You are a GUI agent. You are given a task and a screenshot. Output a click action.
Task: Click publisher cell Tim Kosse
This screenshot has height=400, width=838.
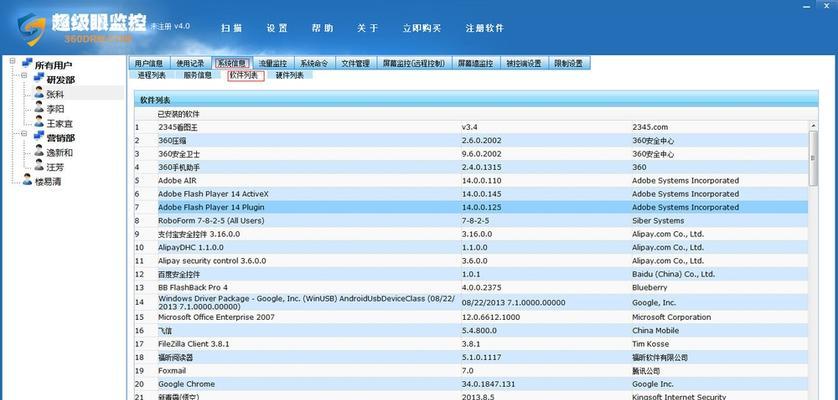tap(650, 344)
